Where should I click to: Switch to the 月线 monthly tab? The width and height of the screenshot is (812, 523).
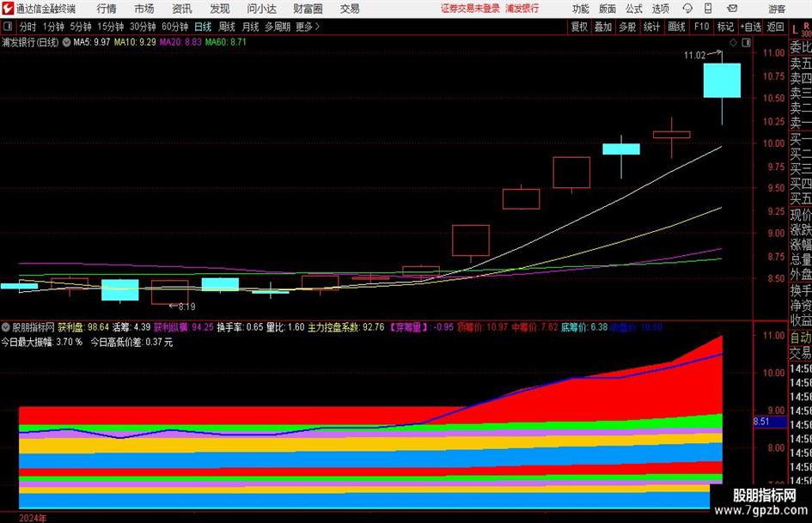[x=251, y=27]
